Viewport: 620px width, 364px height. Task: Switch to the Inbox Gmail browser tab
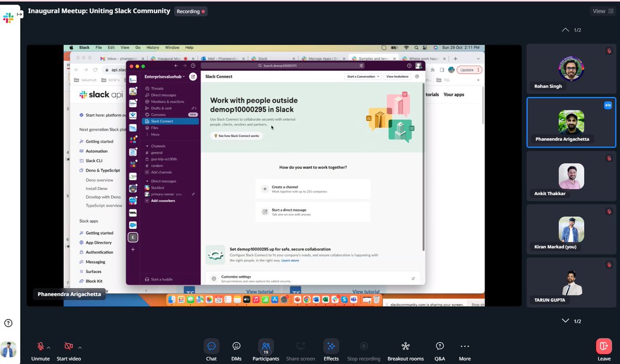click(x=122, y=59)
